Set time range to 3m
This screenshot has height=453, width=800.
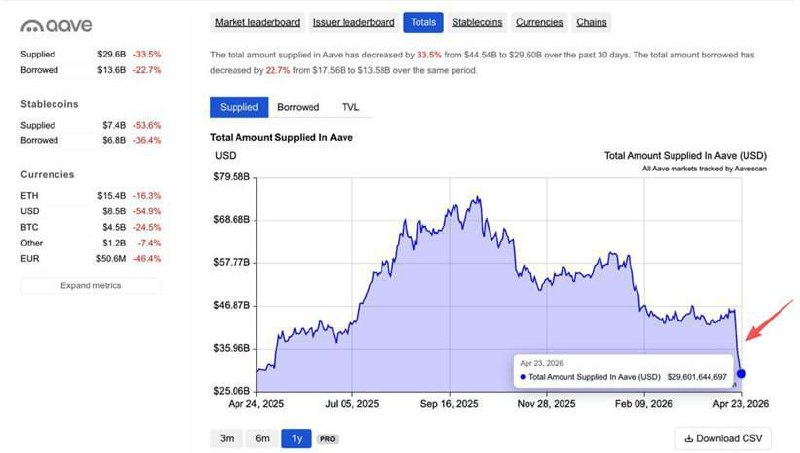coord(227,438)
